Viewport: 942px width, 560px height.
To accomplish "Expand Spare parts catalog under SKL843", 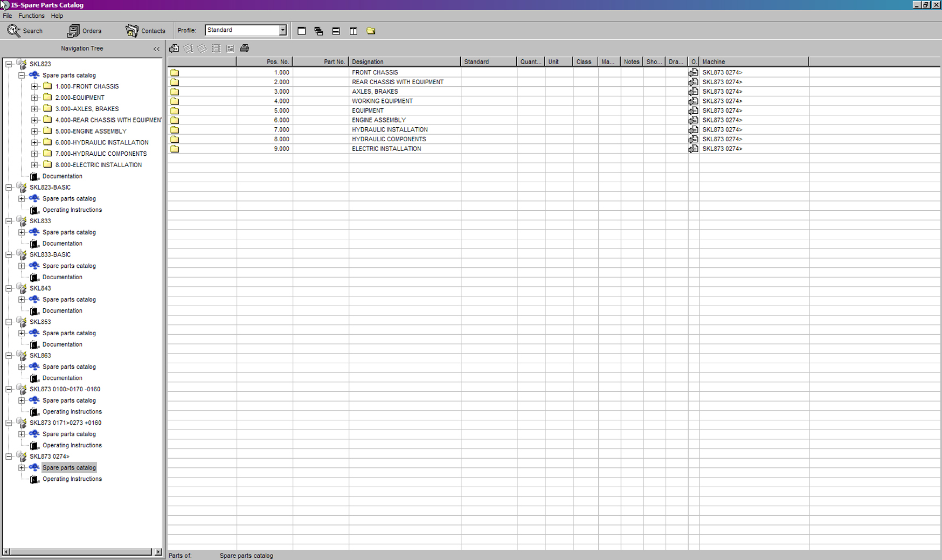I will [22, 300].
